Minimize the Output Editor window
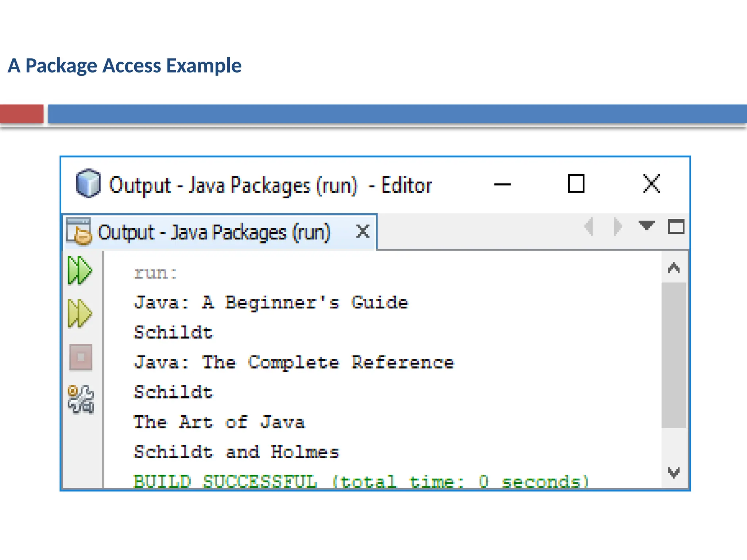 (502, 184)
